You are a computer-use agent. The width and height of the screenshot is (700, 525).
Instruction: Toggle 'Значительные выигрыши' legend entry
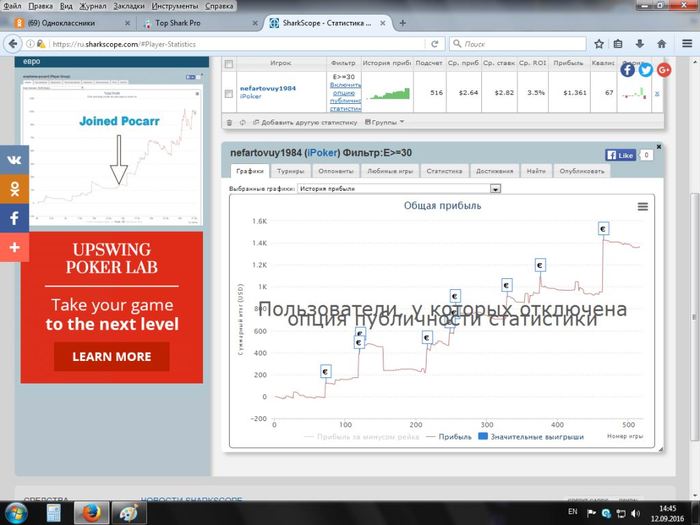[x=531, y=437]
